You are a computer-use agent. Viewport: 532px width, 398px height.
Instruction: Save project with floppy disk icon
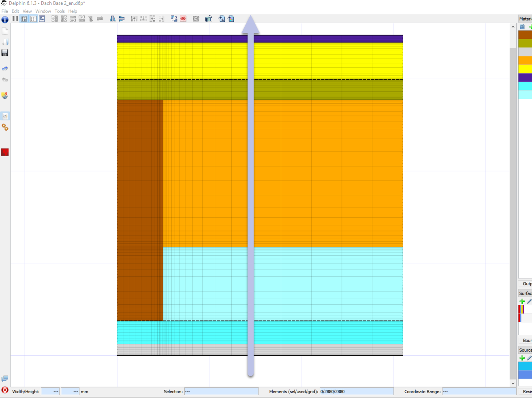coord(5,53)
